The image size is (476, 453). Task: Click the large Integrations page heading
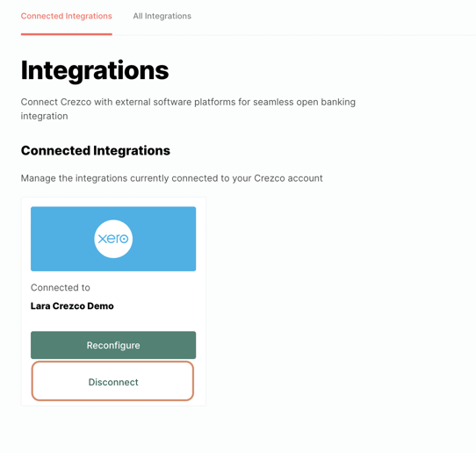pyautogui.click(x=95, y=71)
